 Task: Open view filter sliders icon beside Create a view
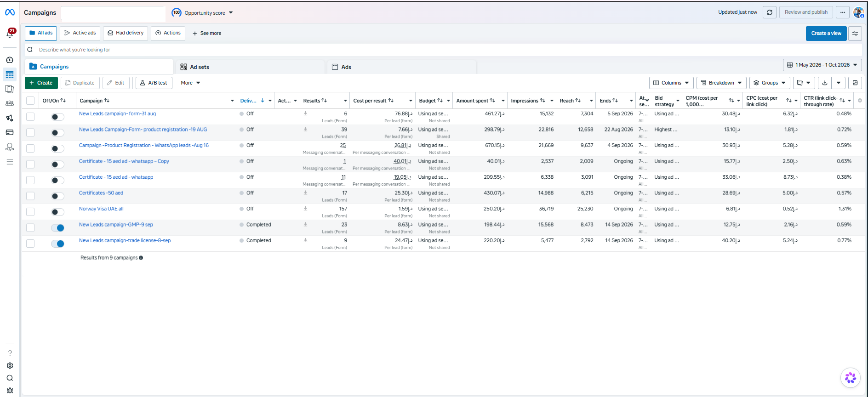coord(855,34)
